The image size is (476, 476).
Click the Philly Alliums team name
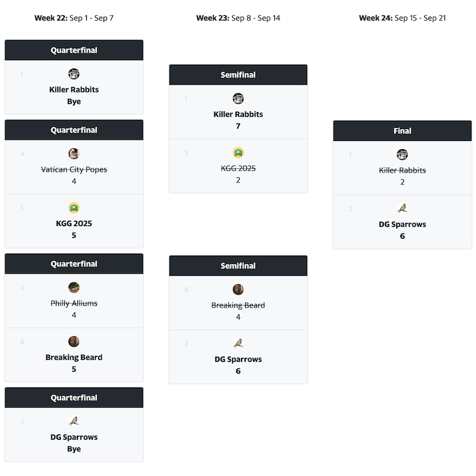pyautogui.click(x=74, y=303)
